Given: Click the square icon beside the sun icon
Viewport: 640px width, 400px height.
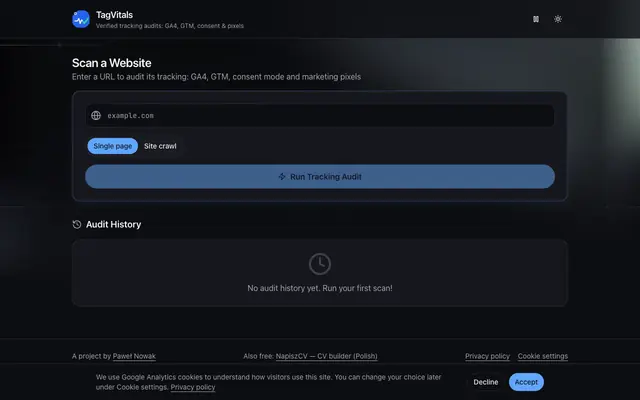Looking at the screenshot, I should 536,19.
